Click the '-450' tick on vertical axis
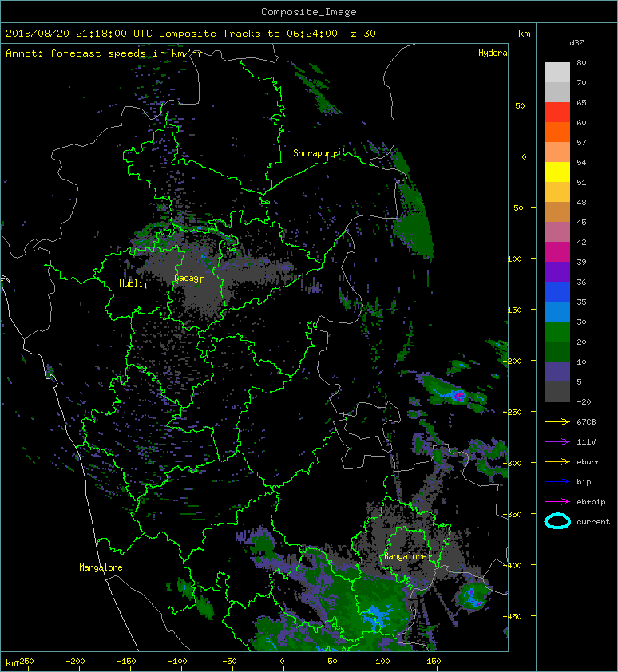 [512, 616]
